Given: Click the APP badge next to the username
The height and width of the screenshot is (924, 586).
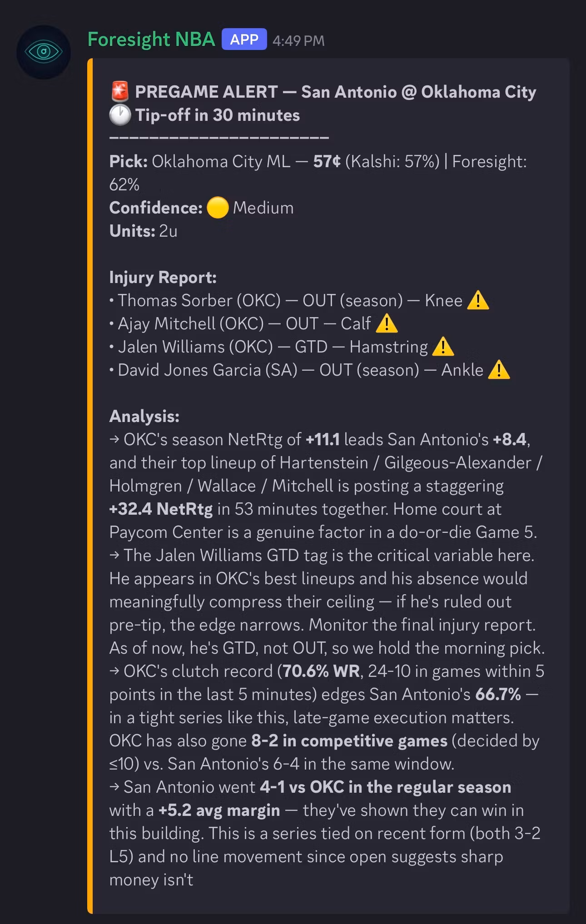Looking at the screenshot, I should (244, 40).
